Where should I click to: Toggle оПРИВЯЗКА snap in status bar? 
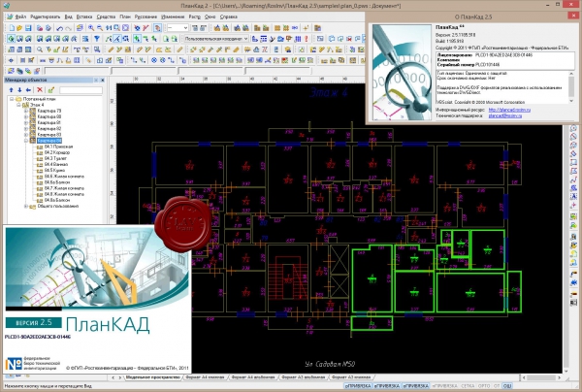click(x=358, y=386)
